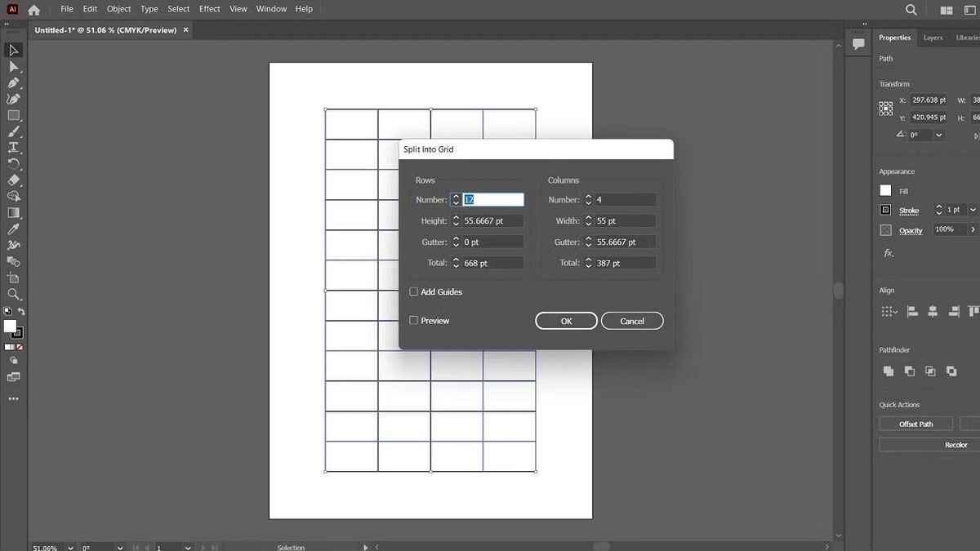Expand the Opacity options arrow

click(973, 230)
